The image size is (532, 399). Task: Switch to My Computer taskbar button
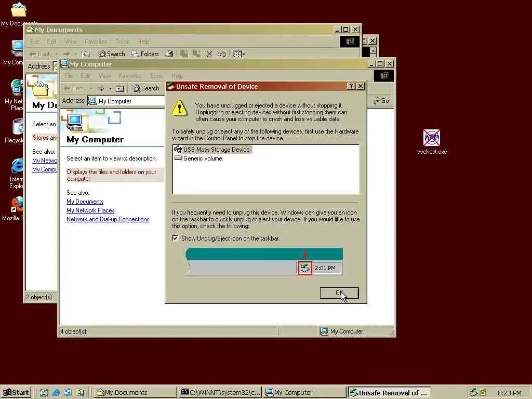[304, 393]
